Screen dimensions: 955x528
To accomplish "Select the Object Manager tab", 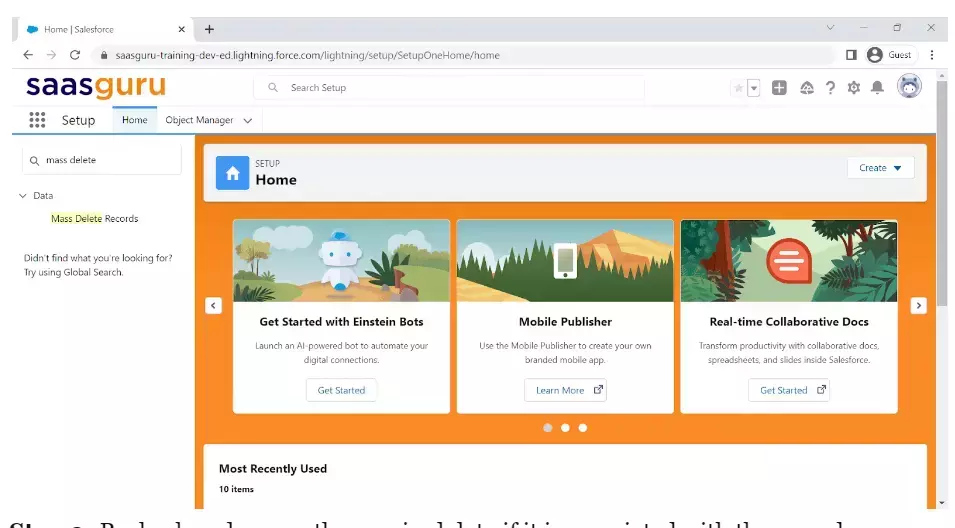I will pos(199,120).
